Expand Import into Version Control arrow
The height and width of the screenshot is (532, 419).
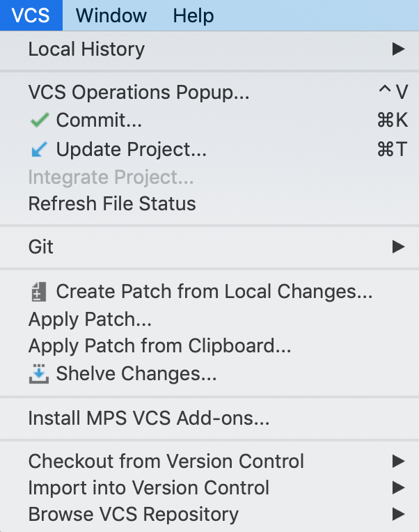click(x=398, y=487)
